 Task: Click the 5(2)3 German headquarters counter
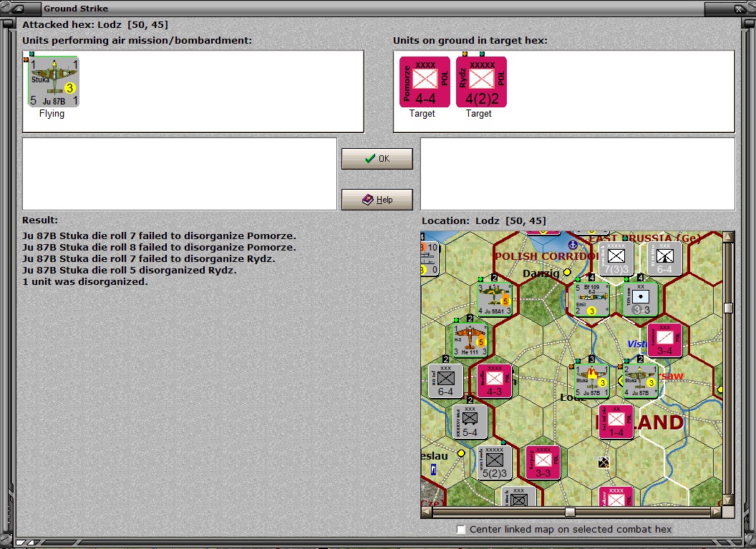(494, 462)
